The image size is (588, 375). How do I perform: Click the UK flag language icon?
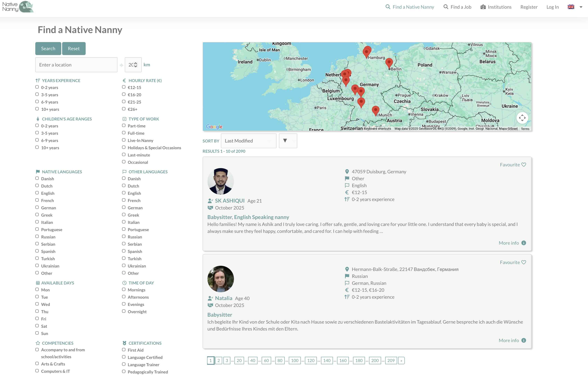[571, 7]
